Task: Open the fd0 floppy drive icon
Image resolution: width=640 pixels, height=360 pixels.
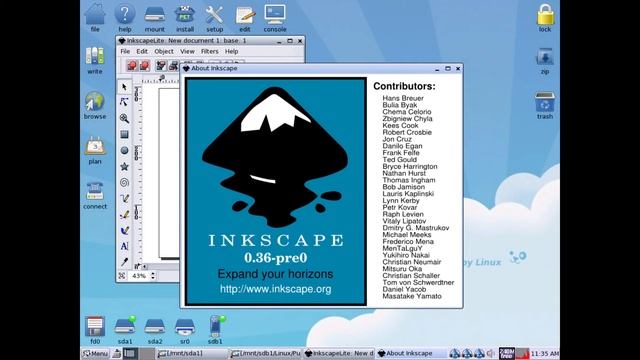Action: 95,330
